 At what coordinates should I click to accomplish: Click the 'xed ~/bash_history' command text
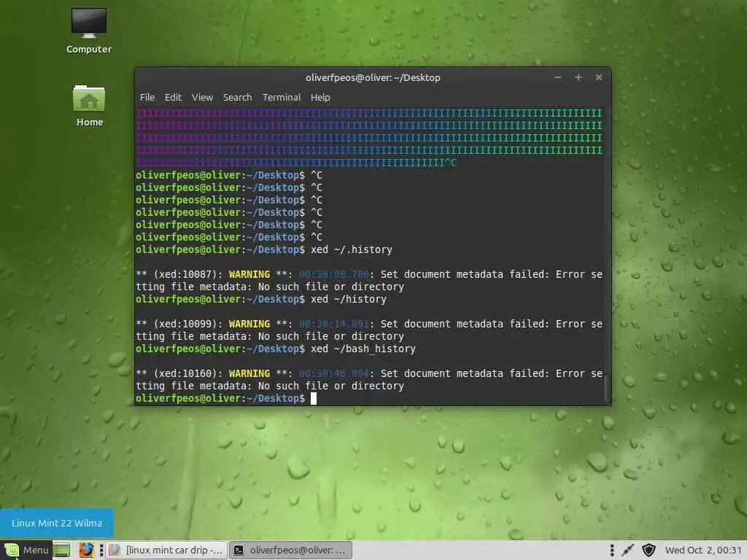[363, 349]
